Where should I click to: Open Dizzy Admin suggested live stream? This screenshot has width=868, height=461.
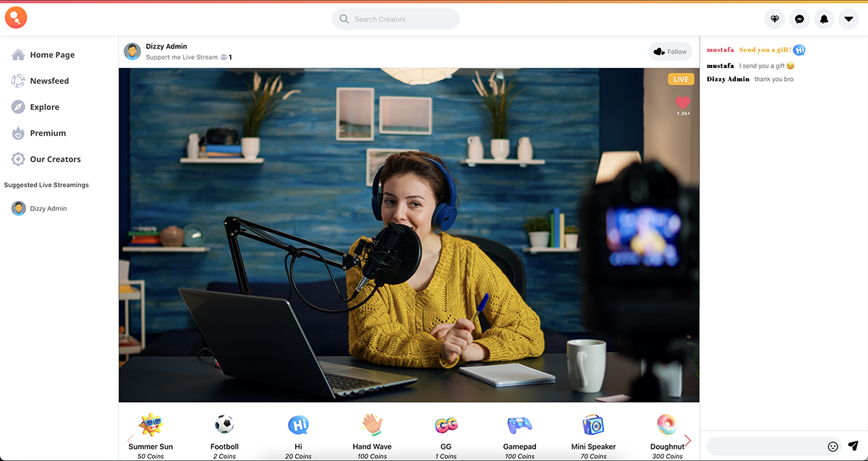(x=48, y=209)
